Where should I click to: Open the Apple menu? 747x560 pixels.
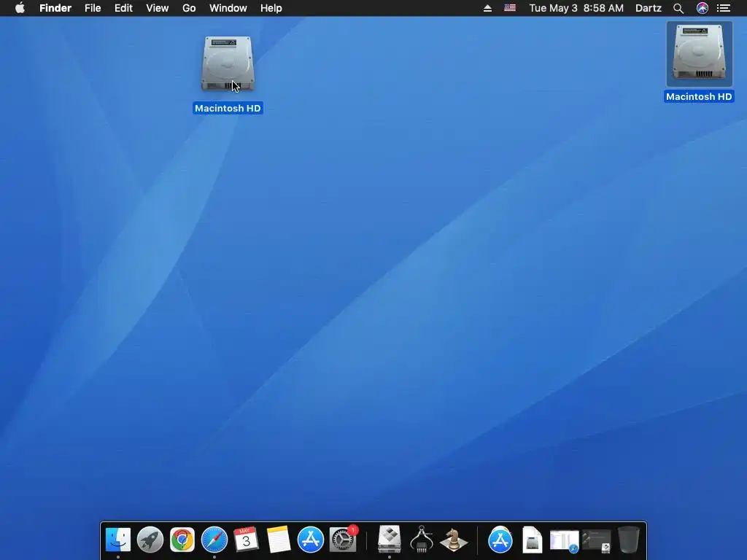(20, 8)
